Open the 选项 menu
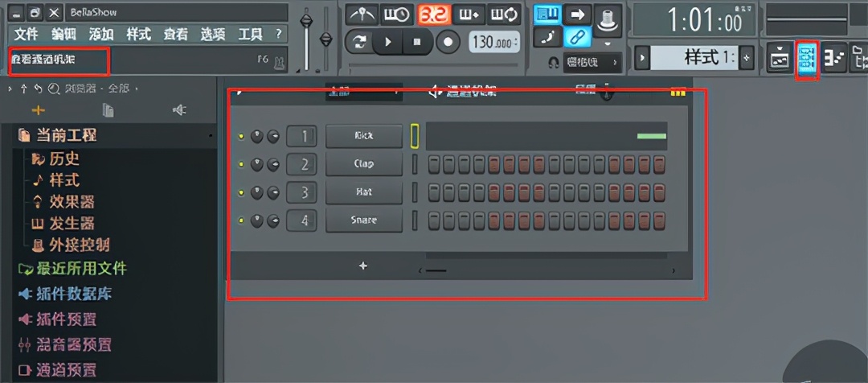The height and width of the screenshot is (383, 868). [x=212, y=35]
